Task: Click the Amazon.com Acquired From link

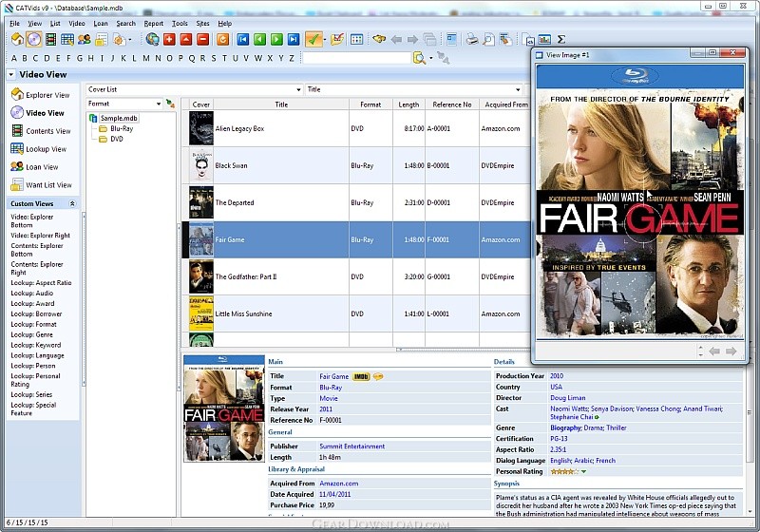Action: [x=339, y=483]
